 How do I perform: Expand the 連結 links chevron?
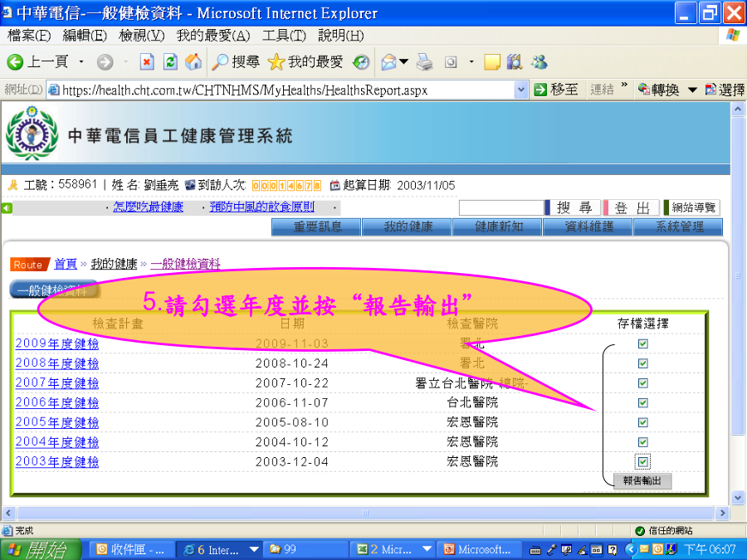tap(624, 85)
